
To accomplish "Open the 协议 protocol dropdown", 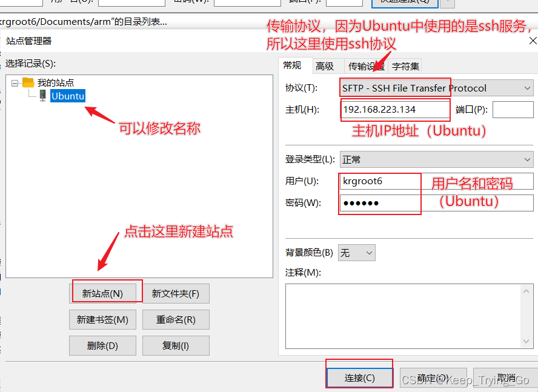I will click(526, 88).
